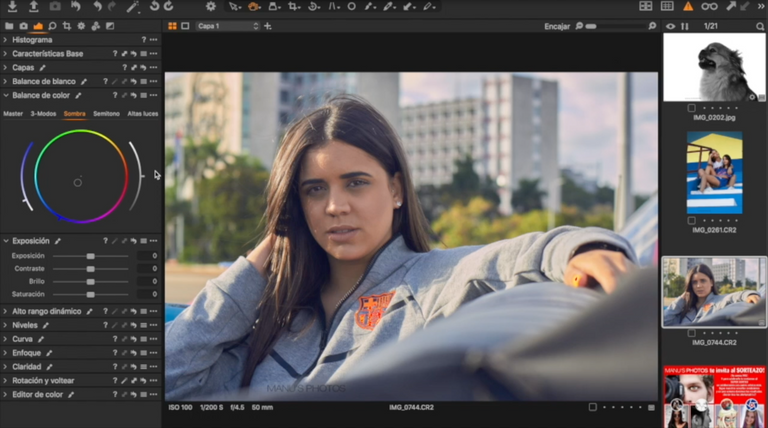The width and height of the screenshot is (768, 428).
Task: Switch to the Master tab
Action: point(13,114)
